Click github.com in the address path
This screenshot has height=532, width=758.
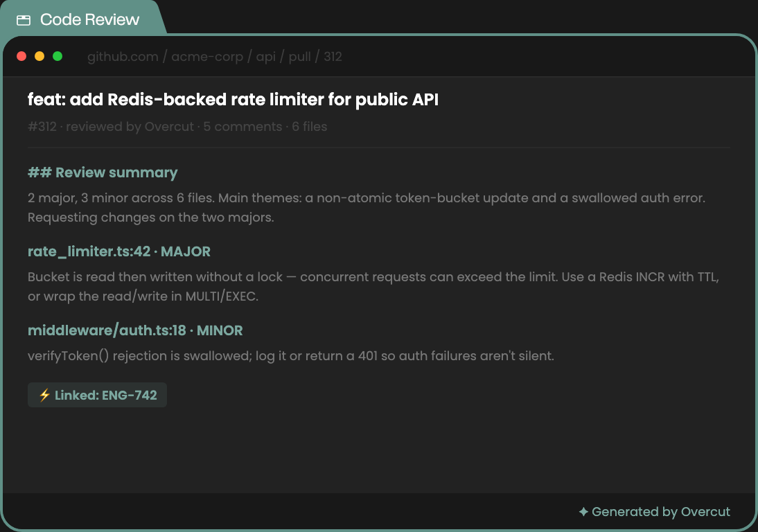coord(123,57)
